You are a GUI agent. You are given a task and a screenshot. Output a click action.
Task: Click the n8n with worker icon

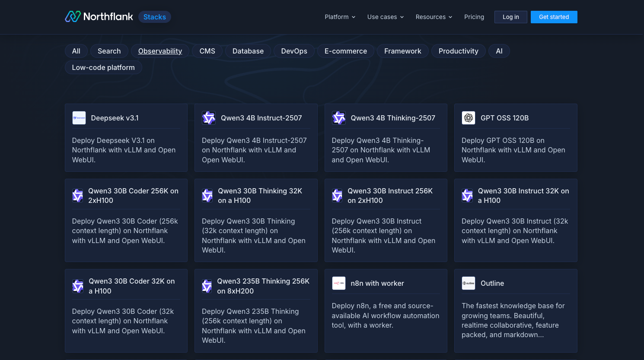point(339,283)
